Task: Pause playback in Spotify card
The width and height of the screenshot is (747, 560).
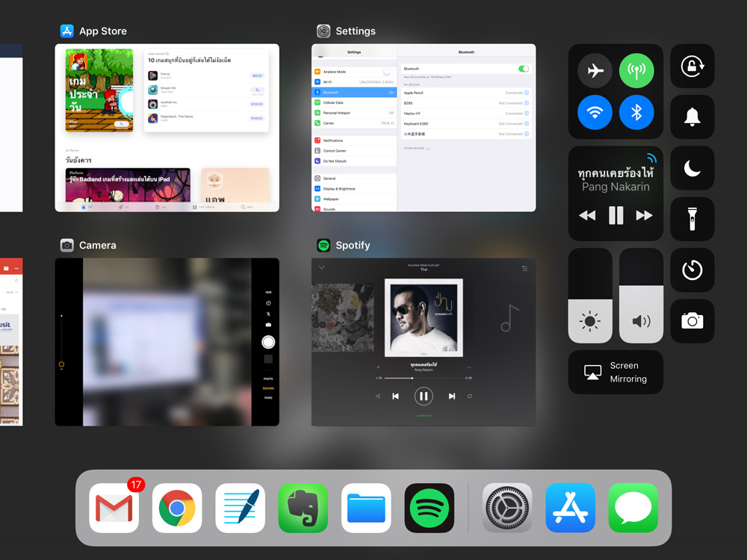Action: click(424, 396)
